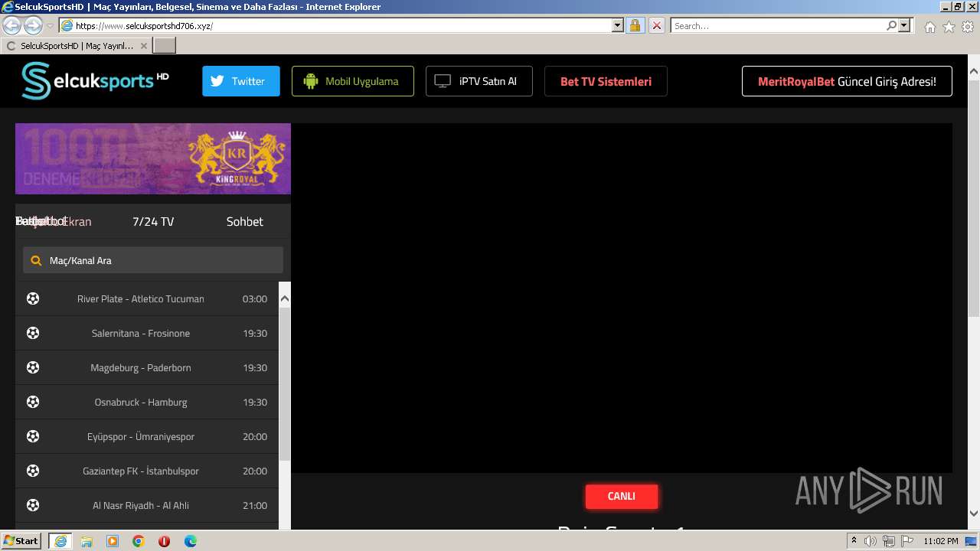Screen dimensions: 980x551
Task: Click the match list scrollbar up arrow
Action: point(285,298)
